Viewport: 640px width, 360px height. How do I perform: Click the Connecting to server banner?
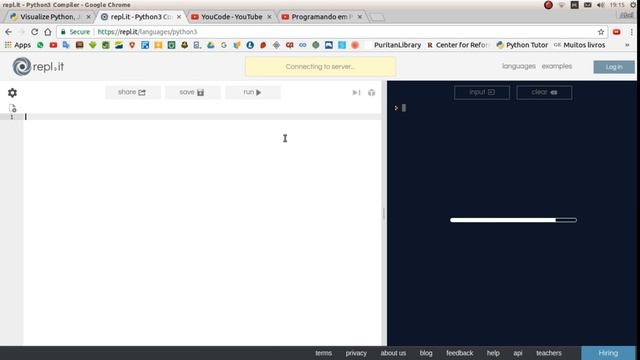click(x=320, y=67)
